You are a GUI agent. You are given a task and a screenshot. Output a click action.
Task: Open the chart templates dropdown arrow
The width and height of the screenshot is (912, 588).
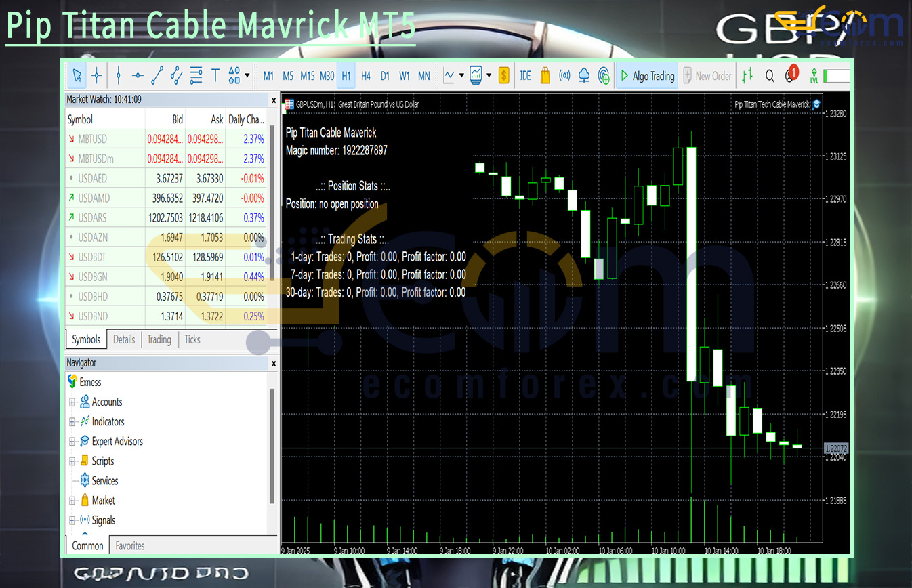pos(489,76)
